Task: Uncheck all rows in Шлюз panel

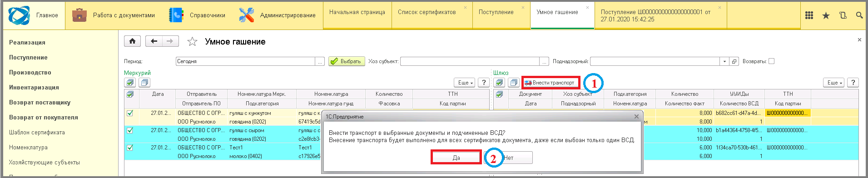Action: [513, 82]
